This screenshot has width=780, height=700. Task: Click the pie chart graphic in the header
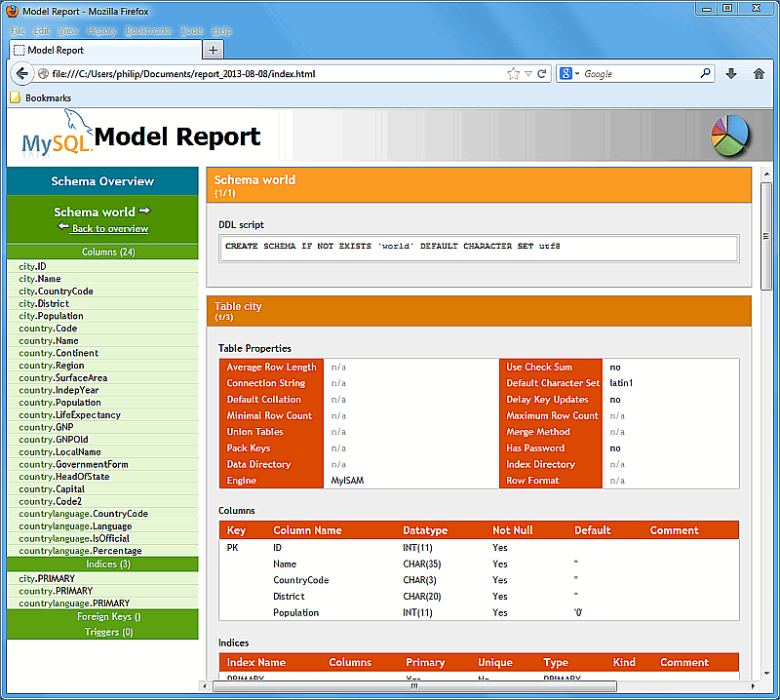[x=728, y=136]
